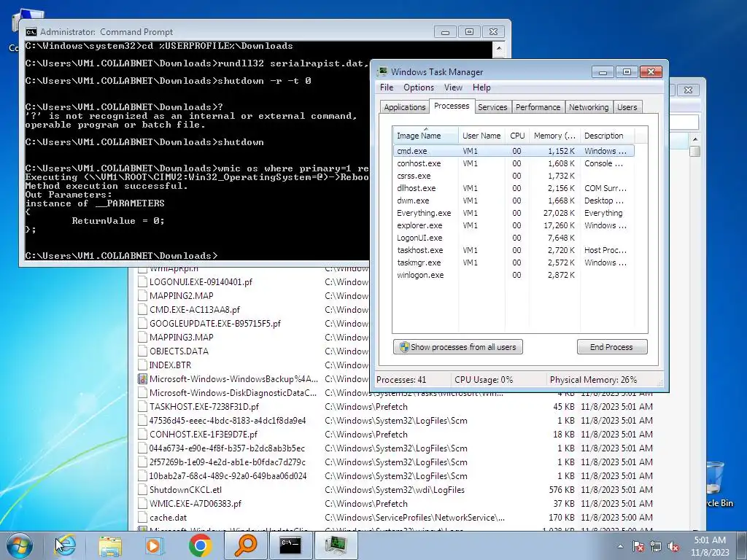The image size is (747, 560).
Task: Sort processes by CPU column header
Action: pyautogui.click(x=517, y=135)
